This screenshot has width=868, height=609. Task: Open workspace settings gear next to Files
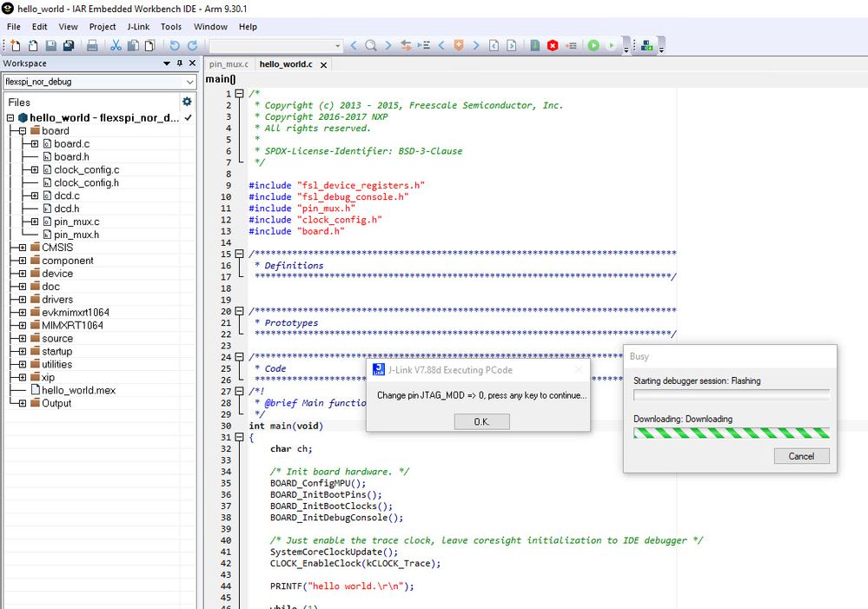pos(186,102)
